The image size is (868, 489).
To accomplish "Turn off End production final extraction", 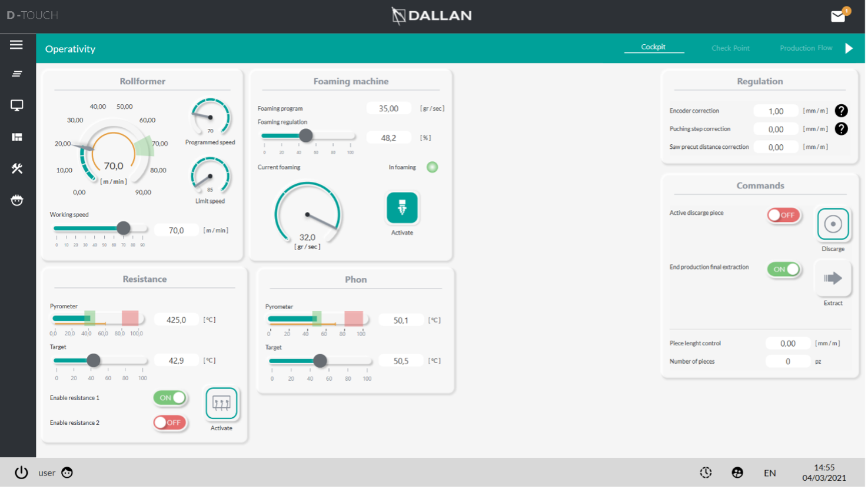I will point(783,269).
